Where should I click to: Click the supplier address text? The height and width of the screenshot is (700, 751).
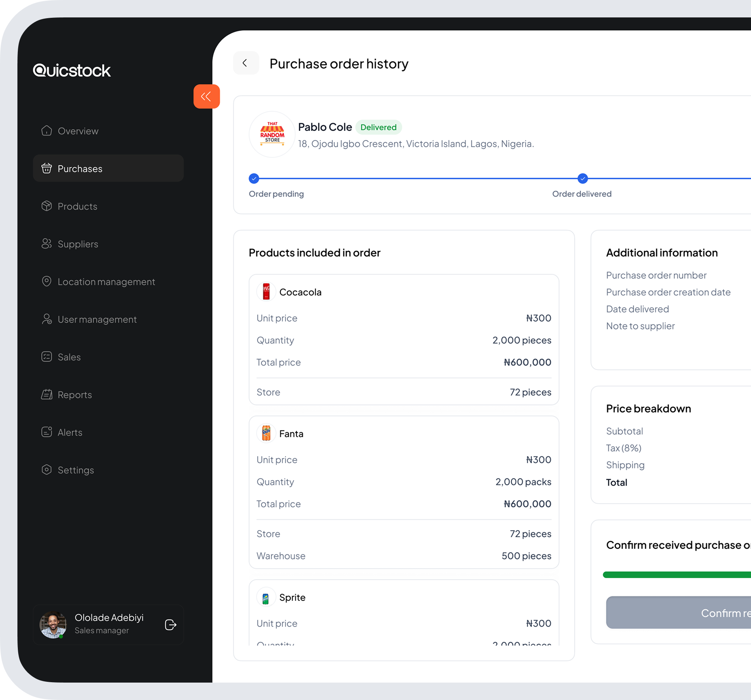416,144
